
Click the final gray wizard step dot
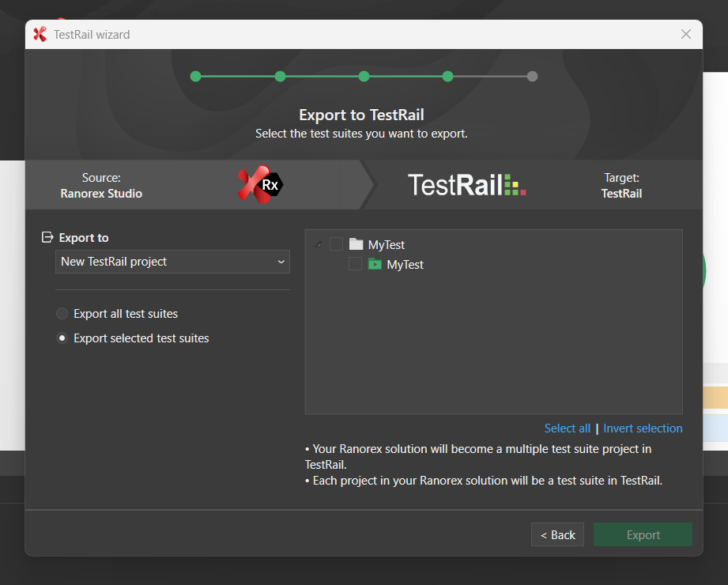[532, 77]
